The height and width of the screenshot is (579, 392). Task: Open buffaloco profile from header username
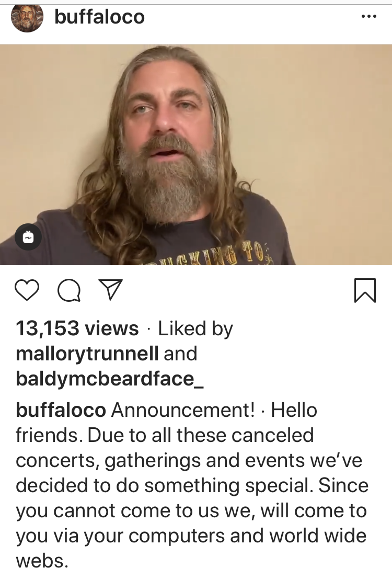[x=99, y=17]
